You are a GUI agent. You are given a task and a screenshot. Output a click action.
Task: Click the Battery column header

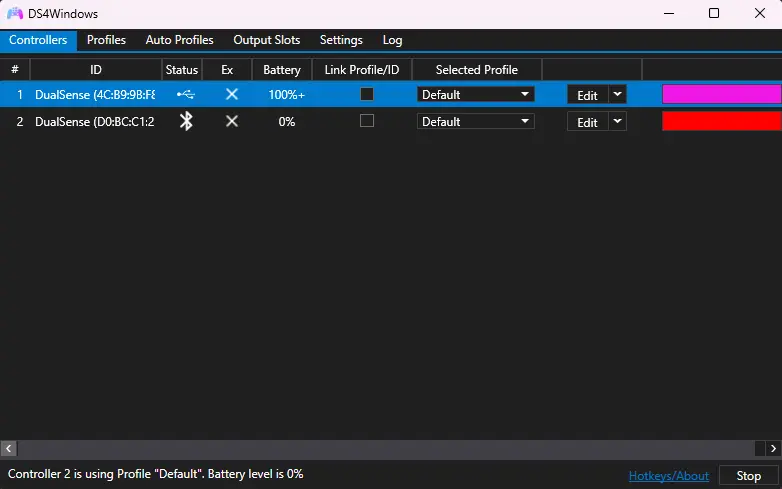282,69
